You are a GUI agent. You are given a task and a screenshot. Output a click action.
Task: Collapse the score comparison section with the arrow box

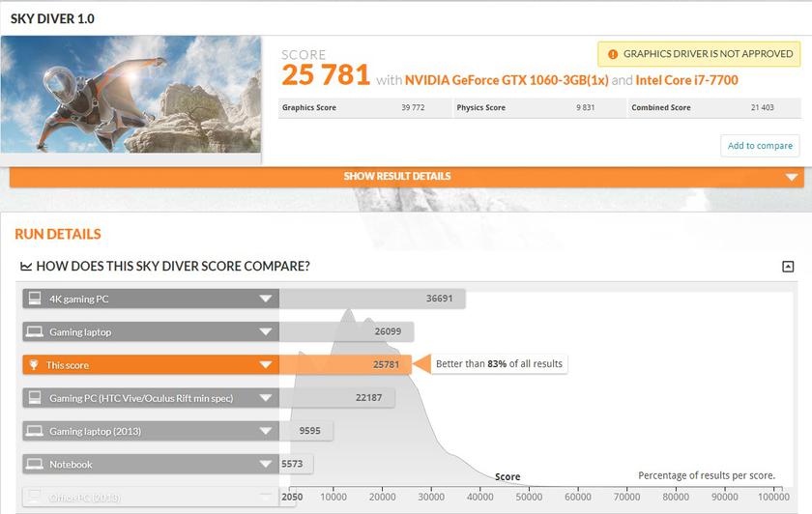click(x=788, y=267)
